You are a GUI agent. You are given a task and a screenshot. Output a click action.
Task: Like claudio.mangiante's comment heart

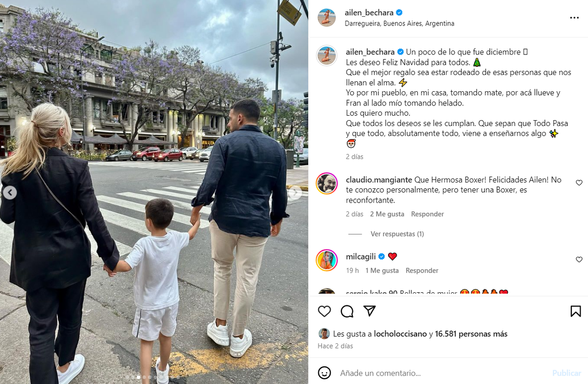pyautogui.click(x=579, y=182)
